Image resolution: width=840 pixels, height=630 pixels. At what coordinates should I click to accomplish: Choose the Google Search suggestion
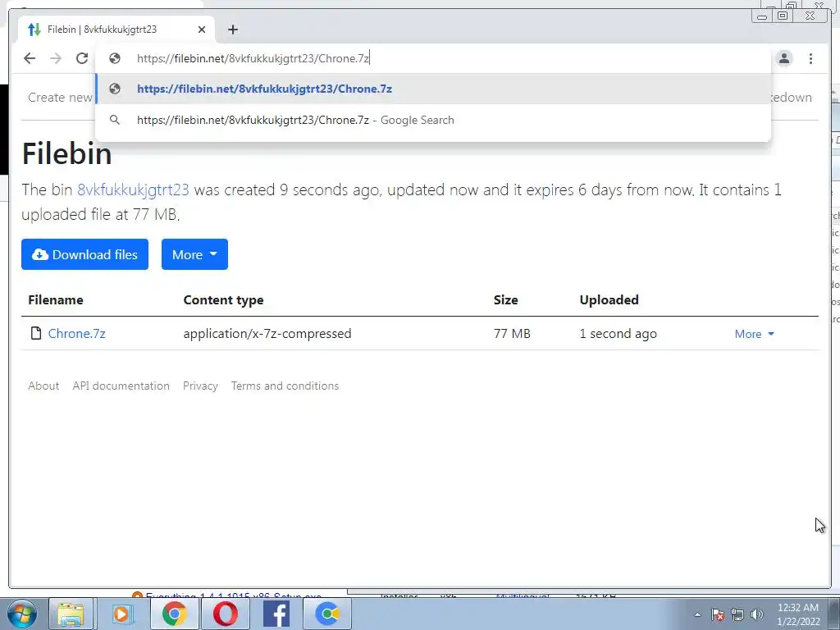click(433, 120)
